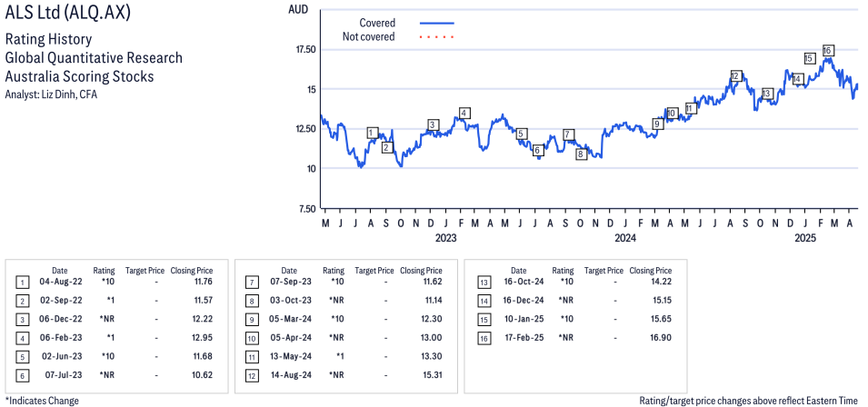Click the Rating History heading
This screenshot has width=868, height=407.
point(49,40)
